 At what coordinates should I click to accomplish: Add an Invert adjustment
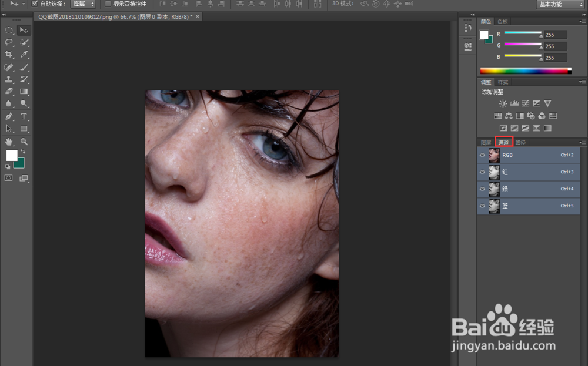[x=503, y=128]
